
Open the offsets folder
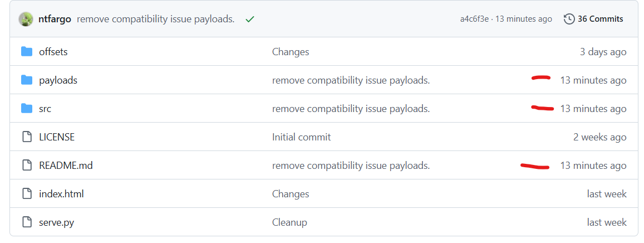coord(53,52)
